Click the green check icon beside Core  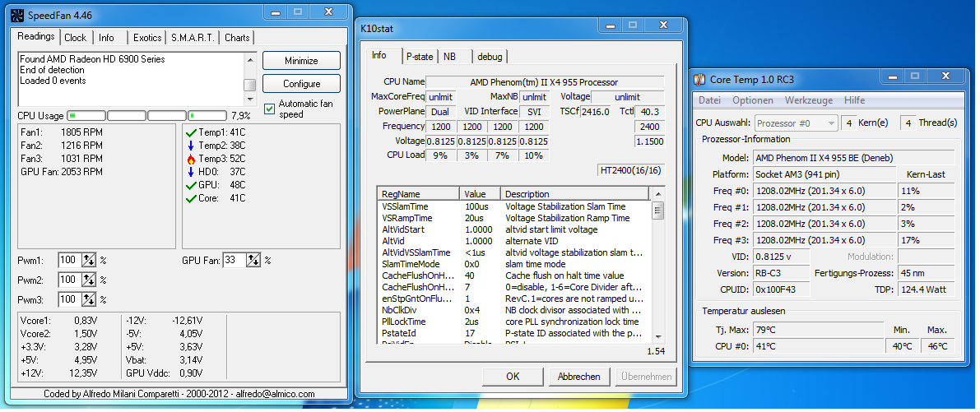click(191, 198)
